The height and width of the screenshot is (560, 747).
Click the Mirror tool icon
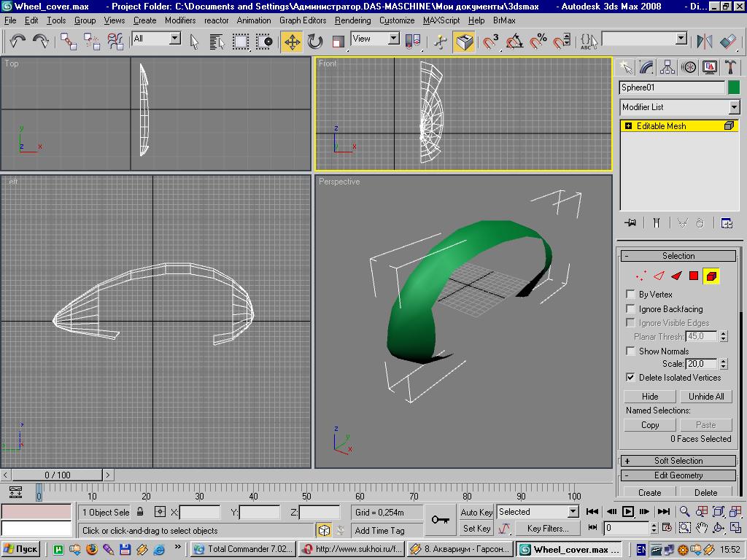(x=705, y=42)
